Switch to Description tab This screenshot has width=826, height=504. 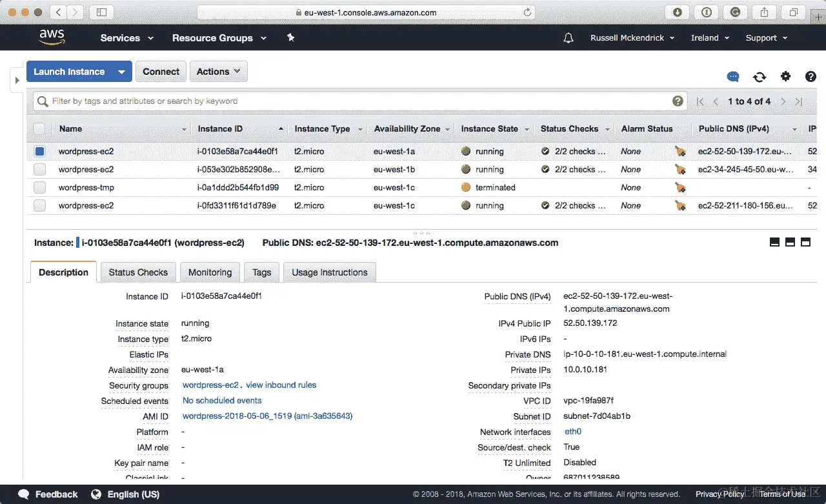point(63,272)
